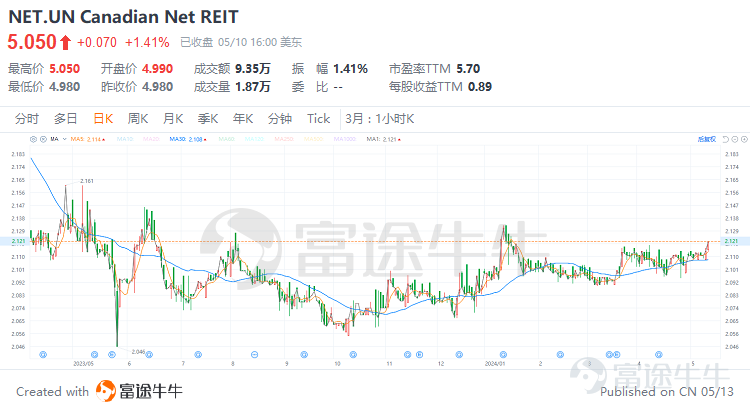Image resolution: width=750 pixels, height=412 pixels.
Task: Click the 富途牛牛 logo in the footer
Action: 139,391
